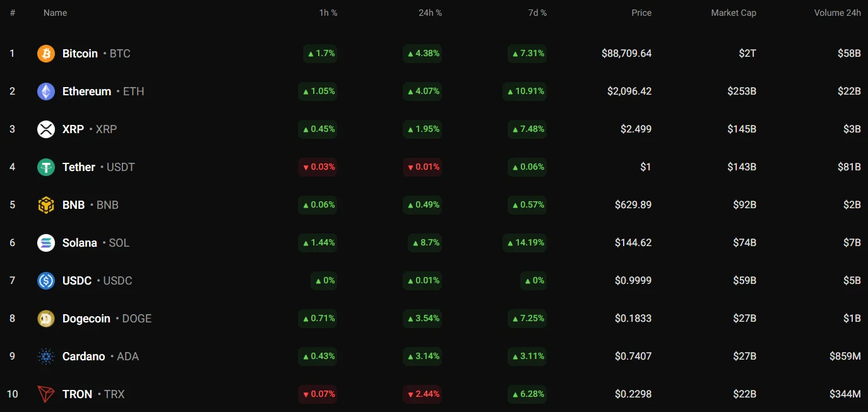The width and height of the screenshot is (868, 412).
Task: Open the Dogecoin name link
Action: pyautogui.click(x=86, y=319)
